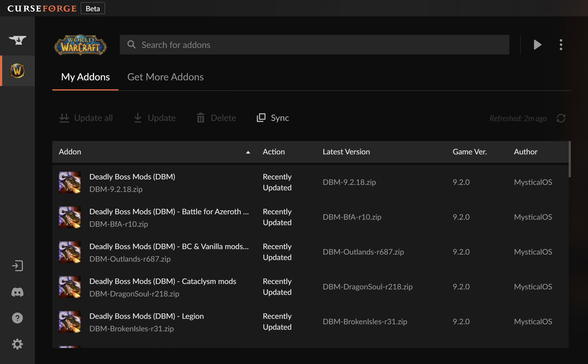
Task: Click MysticalOS author in DBM main row
Action: coord(533,182)
